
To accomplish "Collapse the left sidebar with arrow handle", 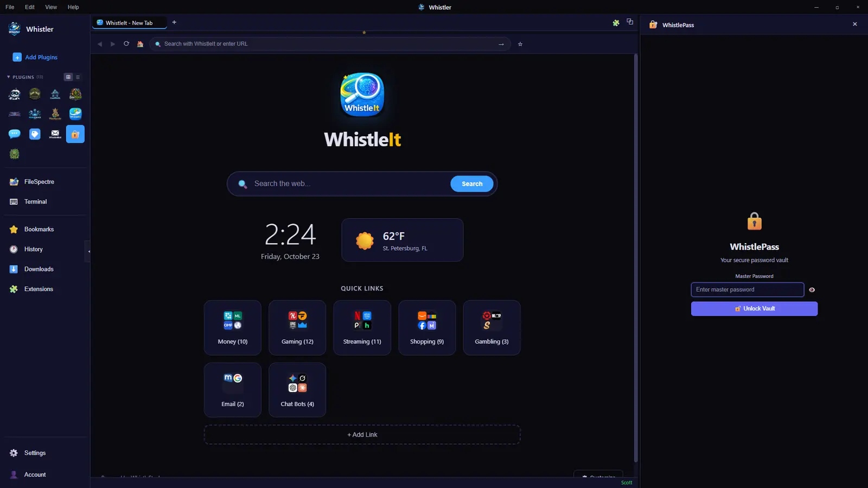I will click(88, 251).
